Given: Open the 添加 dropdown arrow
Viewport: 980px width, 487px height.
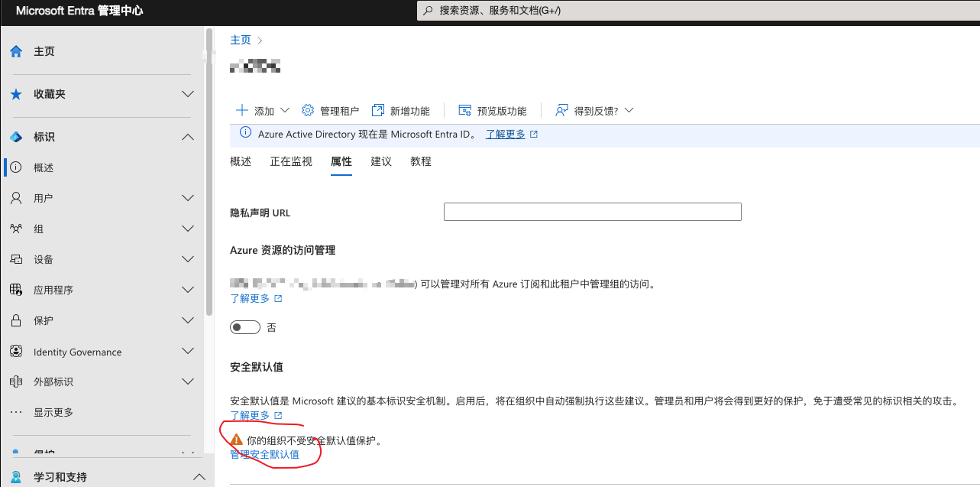Looking at the screenshot, I should (x=285, y=110).
